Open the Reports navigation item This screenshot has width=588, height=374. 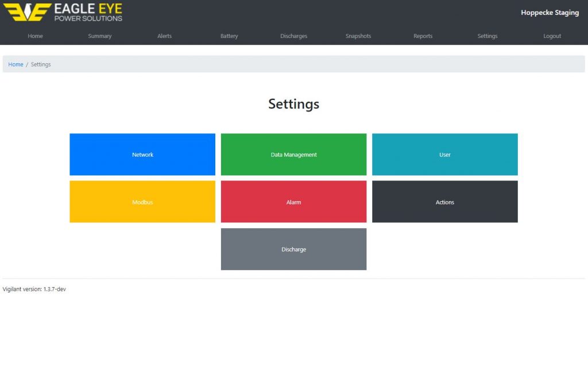coord(423,36)
